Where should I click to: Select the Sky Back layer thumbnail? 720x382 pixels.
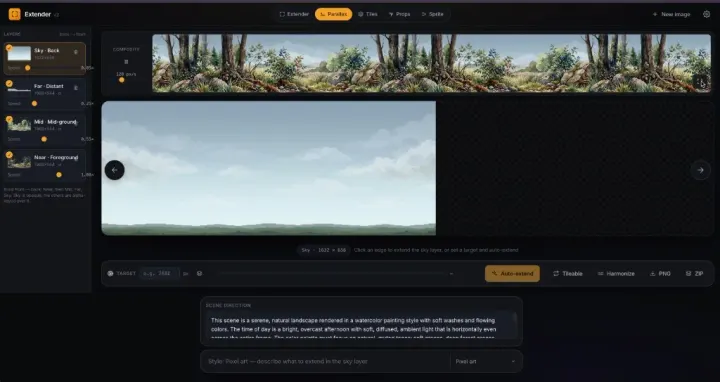[19, 54]
